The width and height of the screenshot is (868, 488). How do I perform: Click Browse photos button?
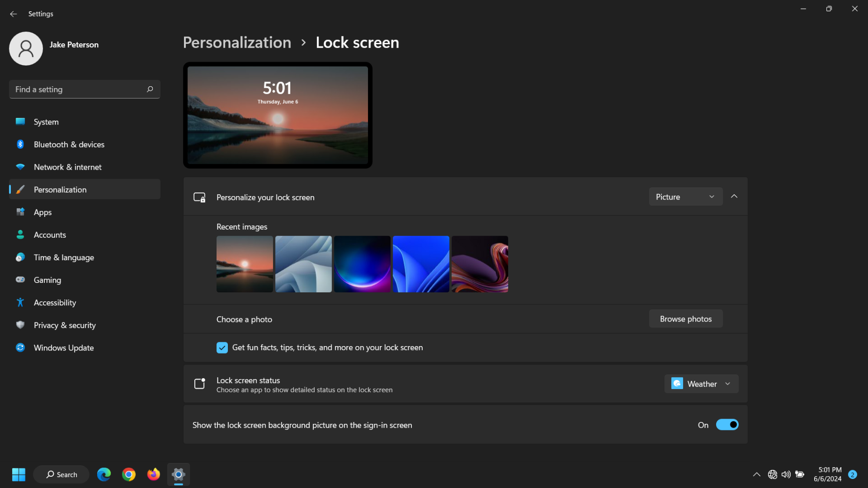point(686,319)
